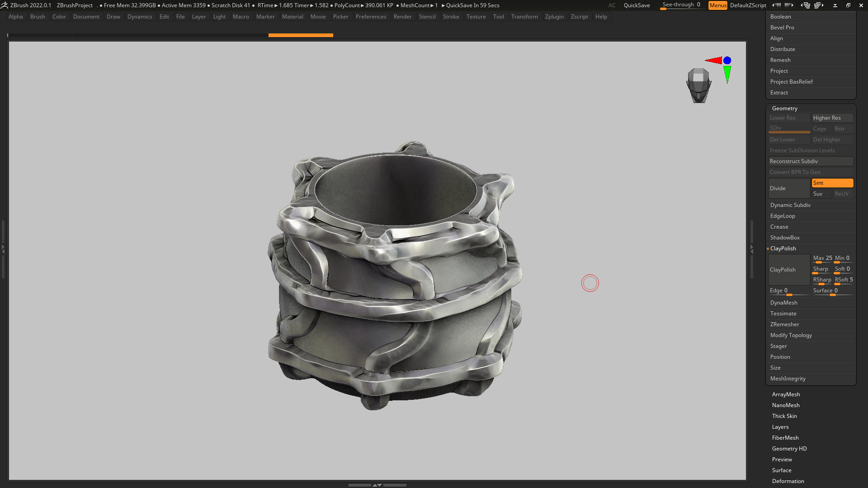Open the Stroke menu
The image size is (868, 488).
451,17
